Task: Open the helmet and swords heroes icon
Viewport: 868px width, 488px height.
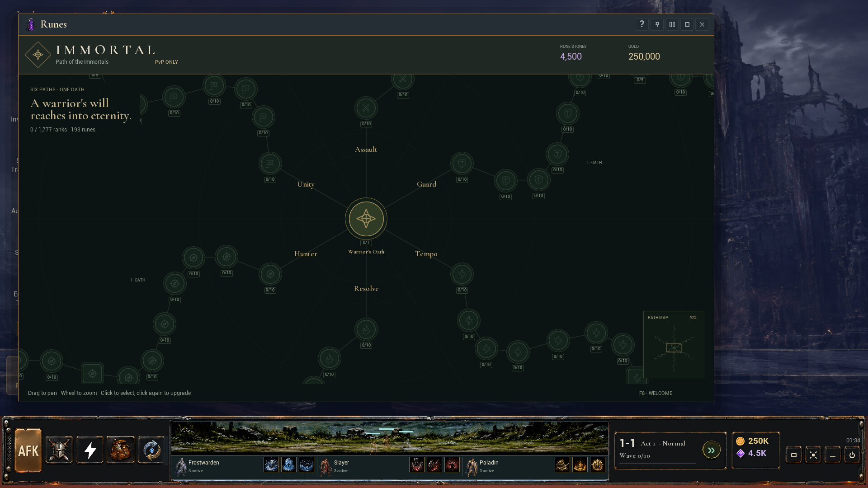Action: click(59, 450)
